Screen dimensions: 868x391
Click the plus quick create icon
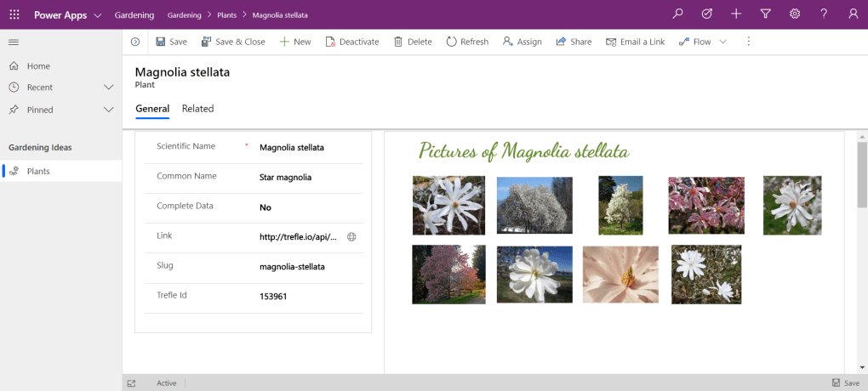tap(736, 14)
